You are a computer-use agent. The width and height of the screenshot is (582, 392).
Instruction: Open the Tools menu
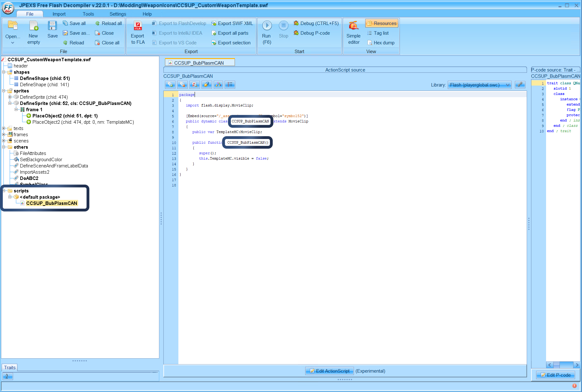pos(88,14)
